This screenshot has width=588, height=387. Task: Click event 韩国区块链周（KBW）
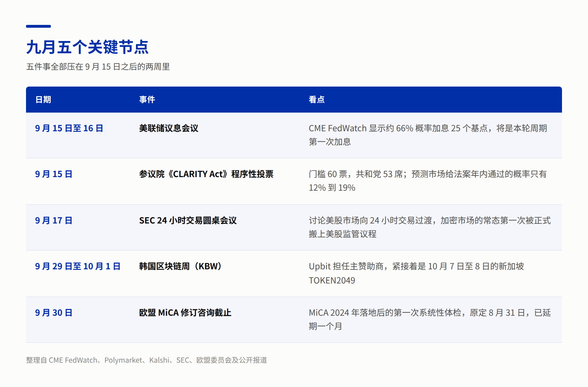(x=181, y=266)
